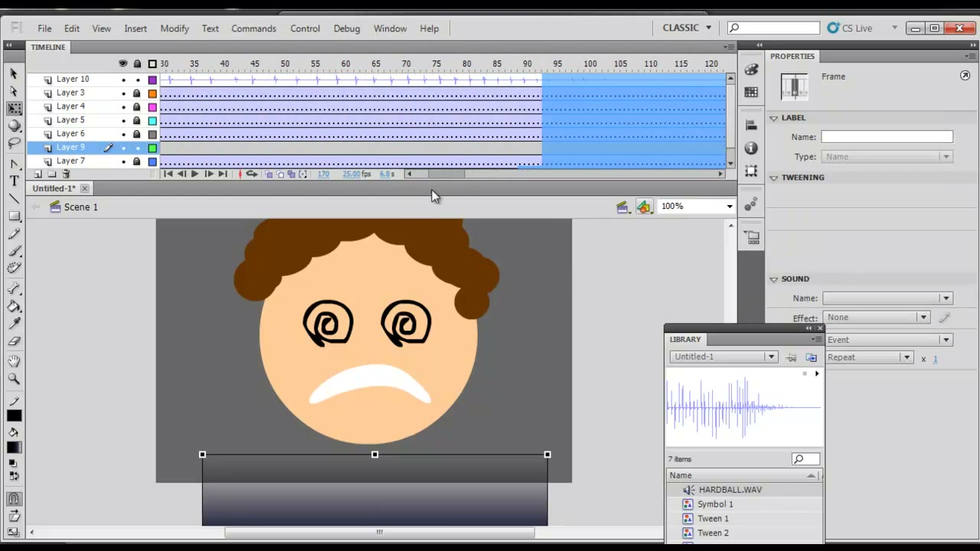The image size is (980, 551).
Task: Toggle lock on Layer 7
Action: (137, 161)
